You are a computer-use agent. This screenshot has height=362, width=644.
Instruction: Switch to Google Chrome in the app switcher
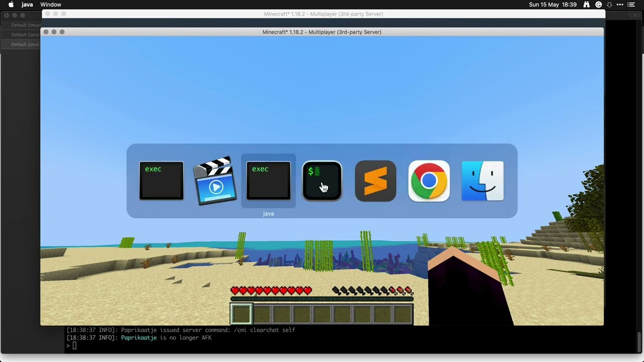coord(429,181)
